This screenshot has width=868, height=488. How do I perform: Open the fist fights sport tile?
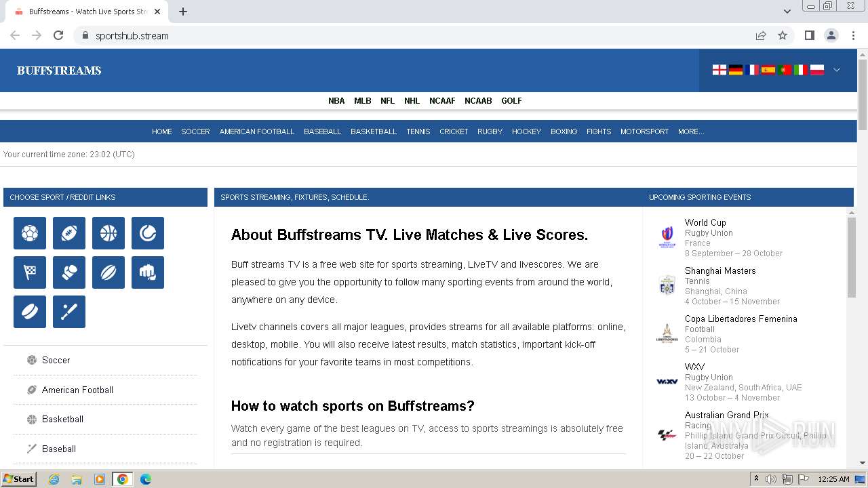(148, 272)
